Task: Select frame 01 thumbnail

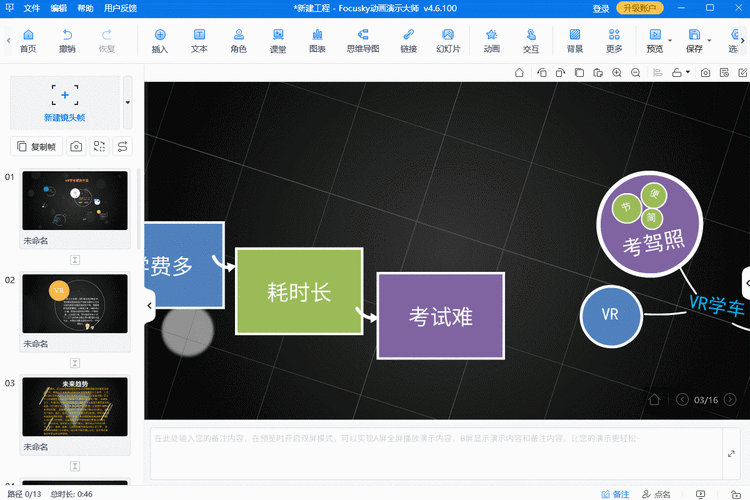Action: pyautogui.click(x=75, y=200)
